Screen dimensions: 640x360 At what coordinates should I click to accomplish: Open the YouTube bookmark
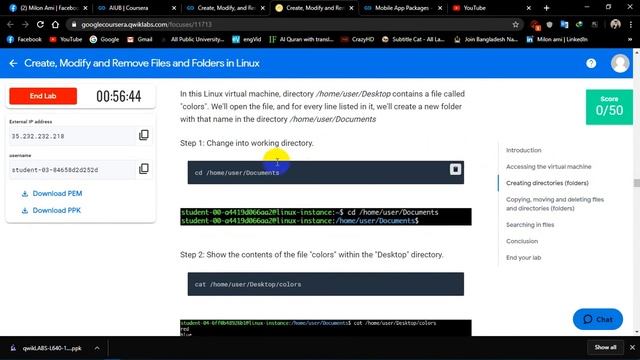66,39
